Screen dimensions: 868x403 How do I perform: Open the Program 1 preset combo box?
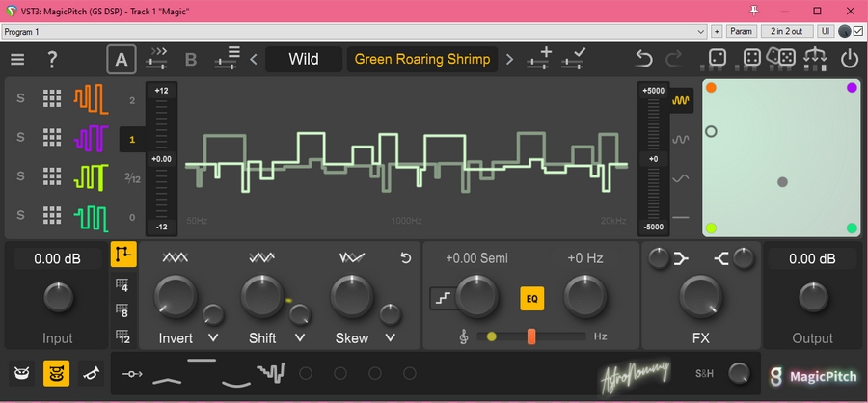[x=354, y=31]
